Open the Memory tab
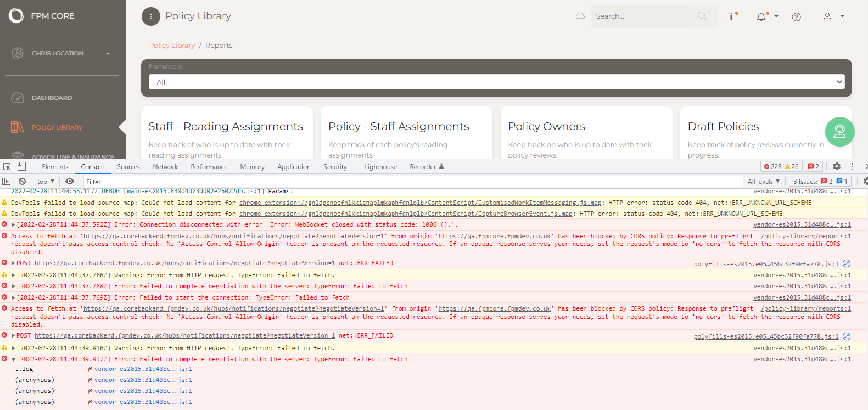This screenshot has height=410, width=868. pyautogui.click(x=252, y=167)
